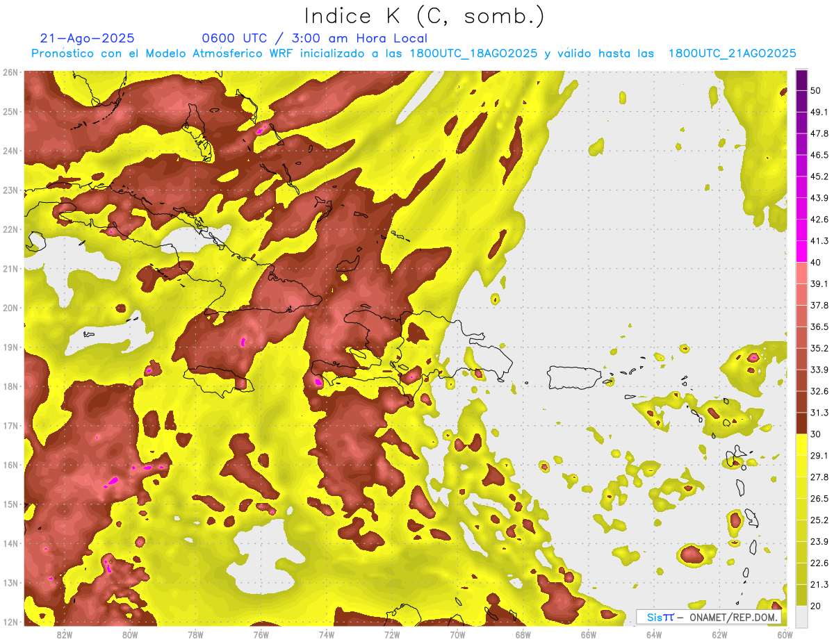This screenshot has width=834, height=644.
Task: Click the 16N latitude label
Action: coord(10,465)
